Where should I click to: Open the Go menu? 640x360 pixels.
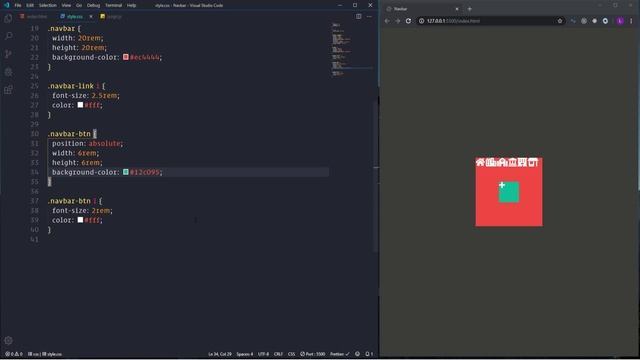[x=79, y=5]
